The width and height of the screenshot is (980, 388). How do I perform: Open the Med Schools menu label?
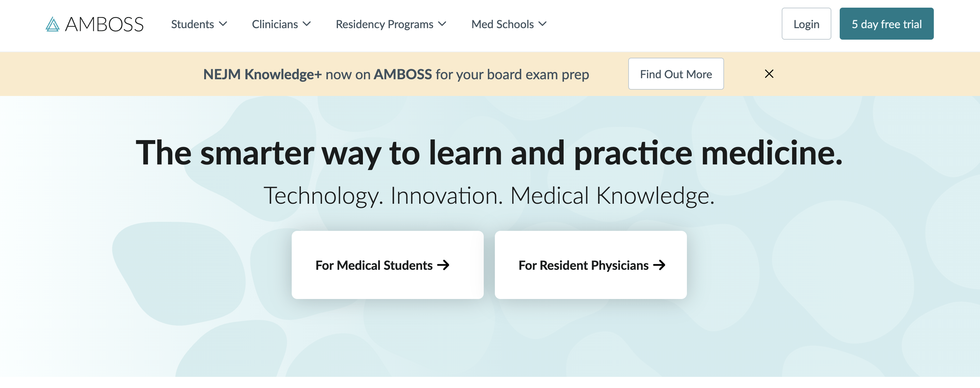(502, 24)
